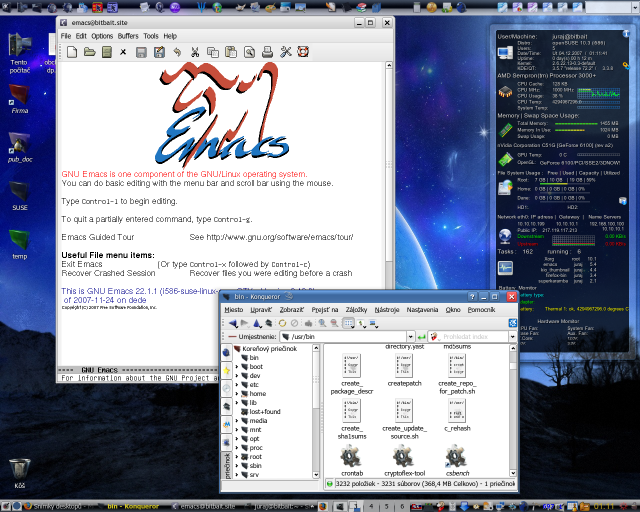The width and height of the screenshot is (640, 512).
Task: Click the Save As icon in Emacs toolbar
Action: coord(159,52)
